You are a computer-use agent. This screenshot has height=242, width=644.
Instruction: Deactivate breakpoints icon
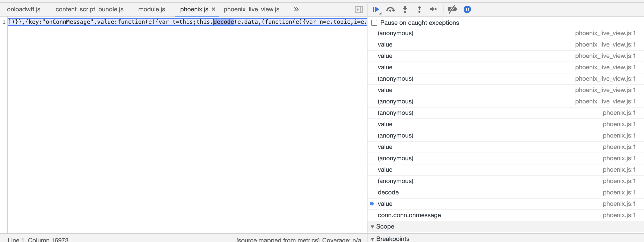tap(452, 10)
